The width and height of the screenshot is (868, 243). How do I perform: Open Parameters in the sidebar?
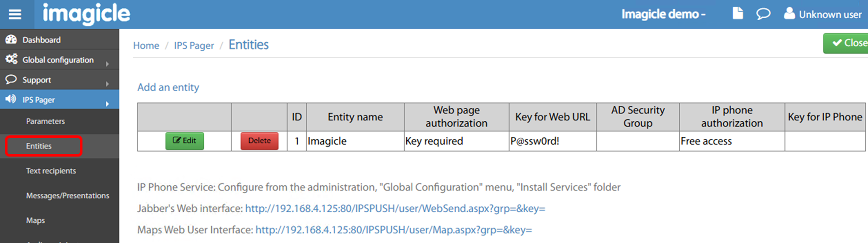pos(45,121)
